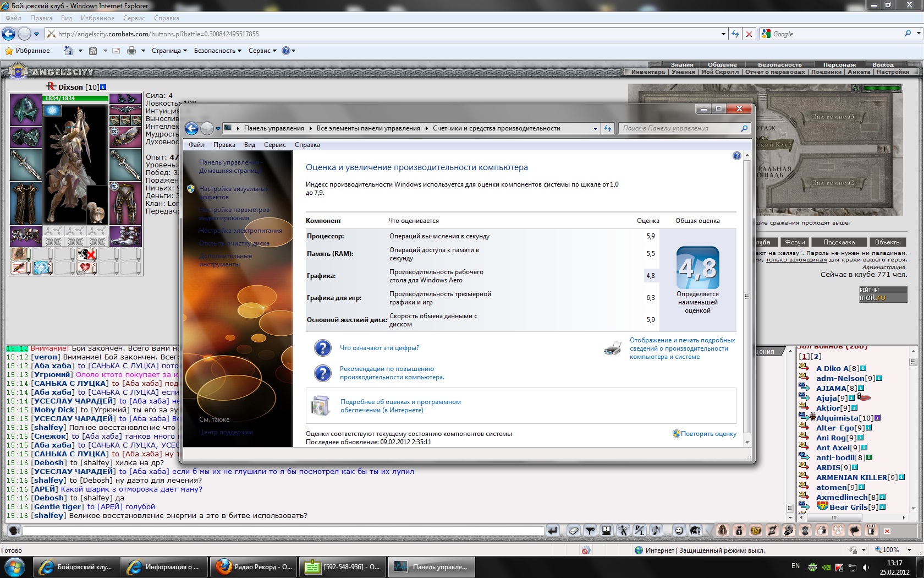Open recent pages dropdown next to IE Forward
Screen dimensions: 924x578
click(37, 34)
